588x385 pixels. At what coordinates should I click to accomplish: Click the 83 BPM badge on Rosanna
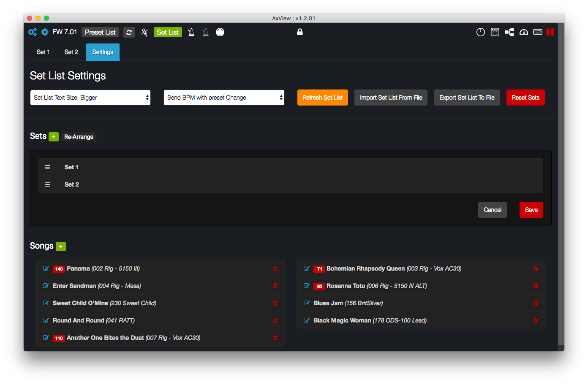tap(319, 286)
